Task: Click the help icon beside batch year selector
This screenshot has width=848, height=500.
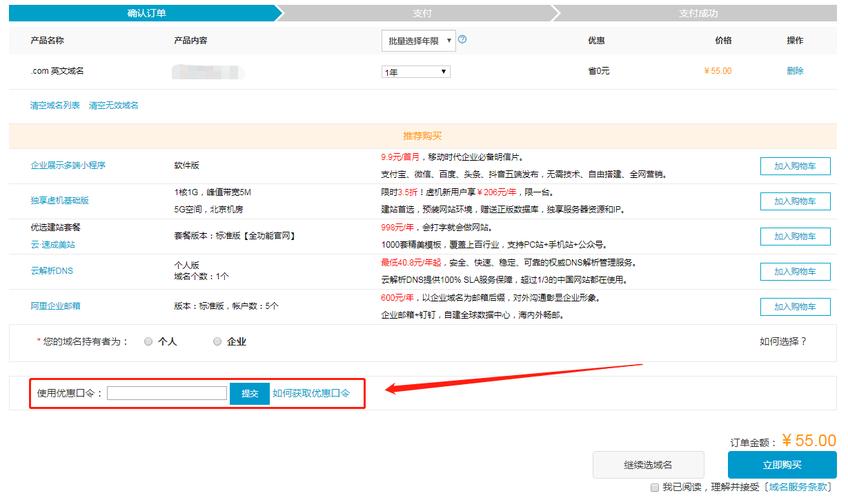Action: (462, 39)
